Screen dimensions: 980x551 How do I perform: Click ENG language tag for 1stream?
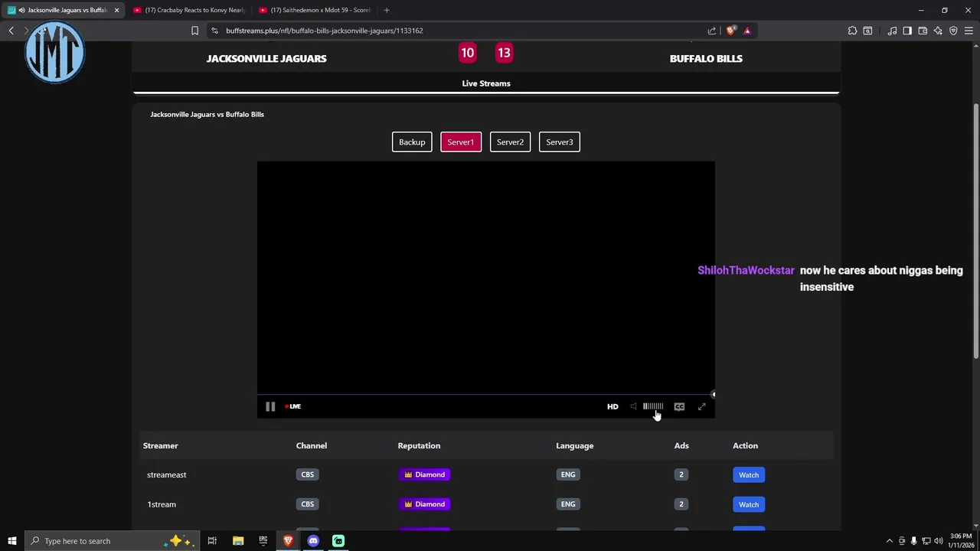[x=568, y=504]
